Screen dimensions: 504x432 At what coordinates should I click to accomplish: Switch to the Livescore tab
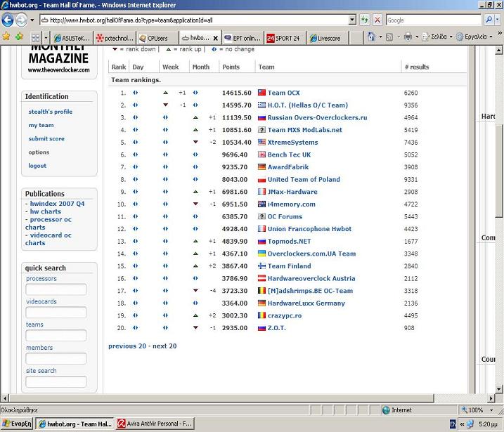(328, 38)
